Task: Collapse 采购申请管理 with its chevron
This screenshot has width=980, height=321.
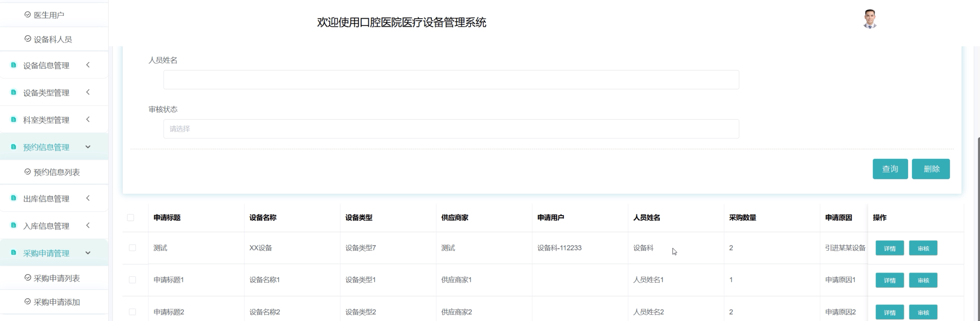Action: coord(88,253)
